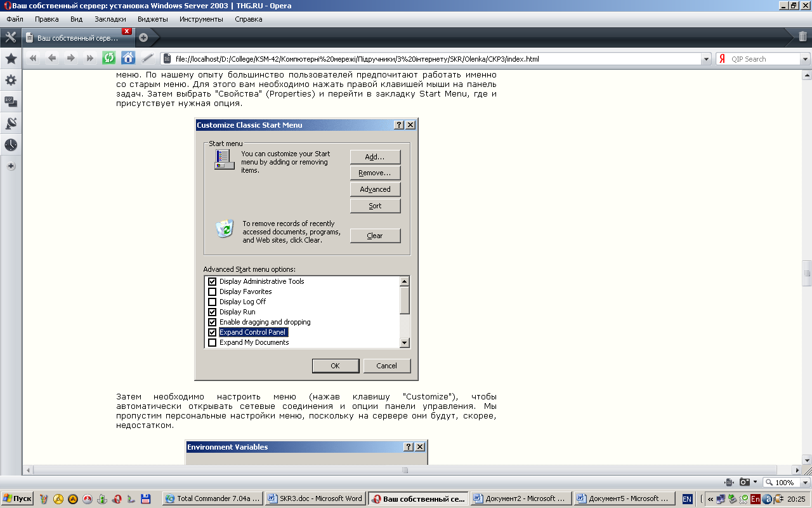Open the address bar dropdown arrow

706,59
